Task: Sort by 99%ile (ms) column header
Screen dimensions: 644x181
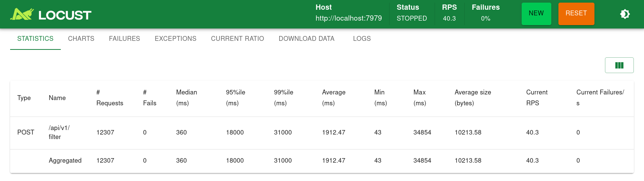Action: point(283,97)
